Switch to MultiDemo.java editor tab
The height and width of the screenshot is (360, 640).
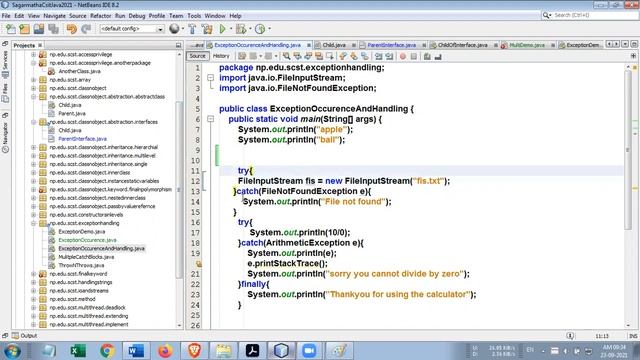[x=527, y=45]
